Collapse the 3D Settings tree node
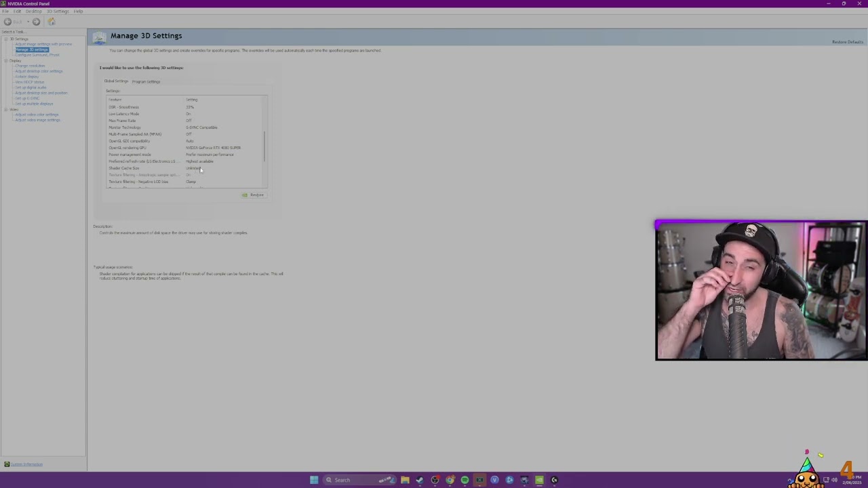 click(x=6, y=39)
